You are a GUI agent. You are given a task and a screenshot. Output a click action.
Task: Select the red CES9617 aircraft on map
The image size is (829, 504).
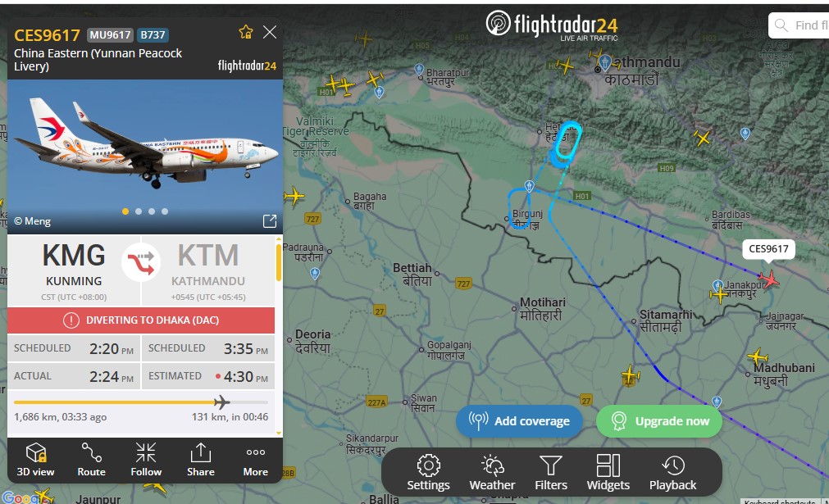click(768, 279)
